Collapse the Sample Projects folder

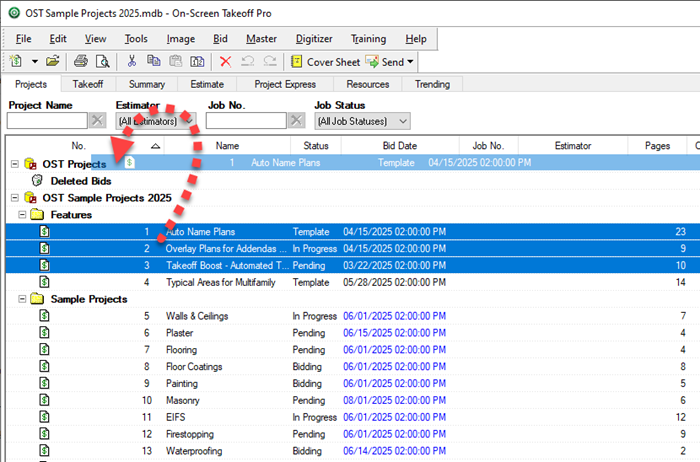[x=22, y=299]
